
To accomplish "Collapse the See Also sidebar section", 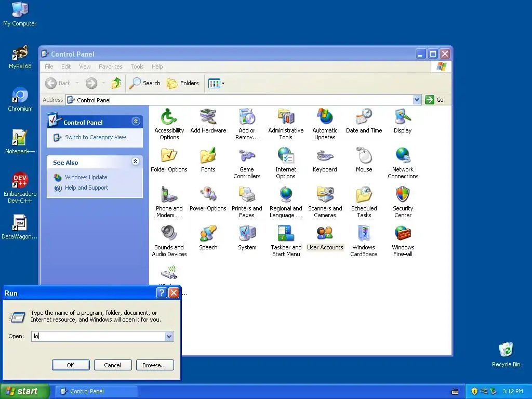I will (x=136, y=162).
